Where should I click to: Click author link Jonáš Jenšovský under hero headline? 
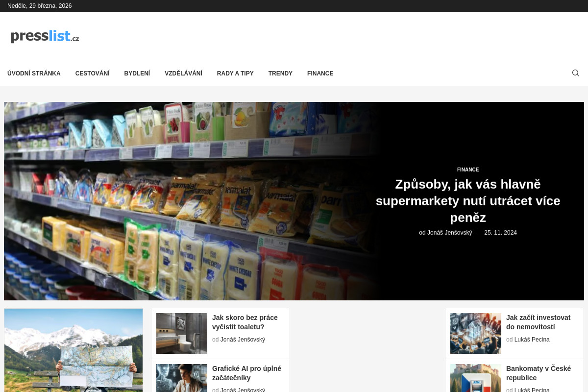coord(449,232)
